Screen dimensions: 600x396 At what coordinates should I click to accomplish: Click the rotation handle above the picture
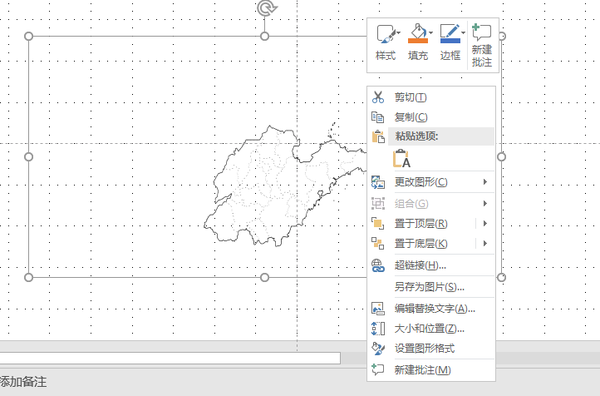[265, 8]
